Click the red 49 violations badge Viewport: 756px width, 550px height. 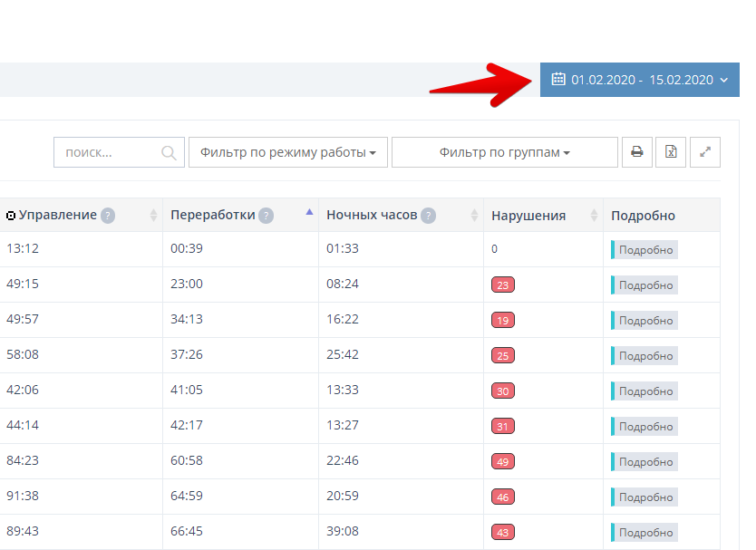502,462
